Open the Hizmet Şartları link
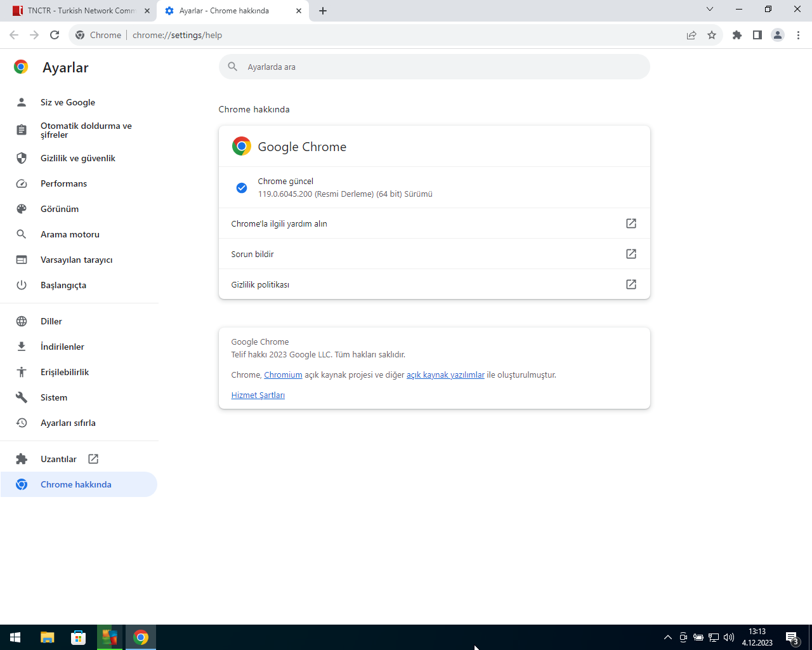The width and height of the screenshot is (812, 650). coord(258,395)
